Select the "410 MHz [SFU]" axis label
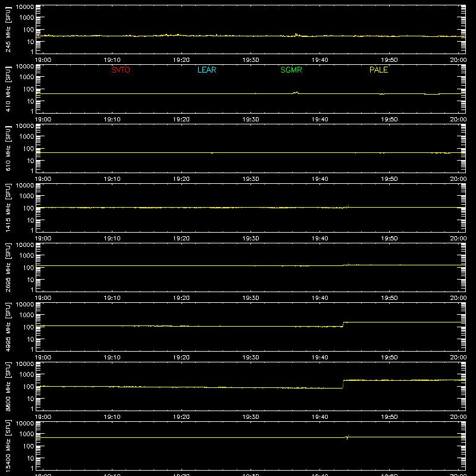This screenshot has height=476, width=476. pos(8,89)
